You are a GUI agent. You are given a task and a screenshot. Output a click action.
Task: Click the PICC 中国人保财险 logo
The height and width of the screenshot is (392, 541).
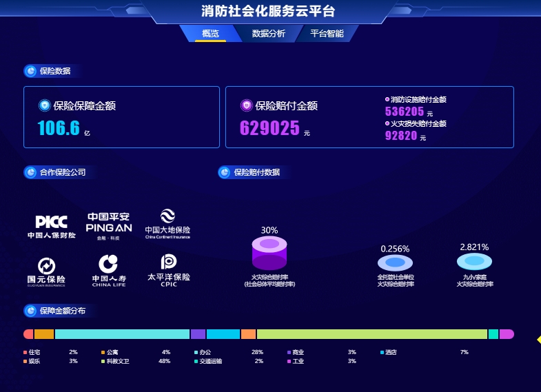click(52, 227)
